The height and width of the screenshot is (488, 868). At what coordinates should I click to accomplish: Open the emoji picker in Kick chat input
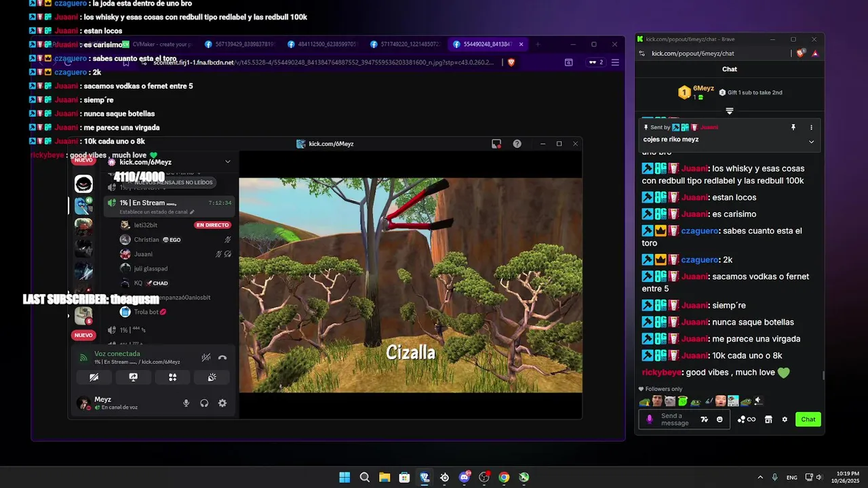[x=719, y=420]
